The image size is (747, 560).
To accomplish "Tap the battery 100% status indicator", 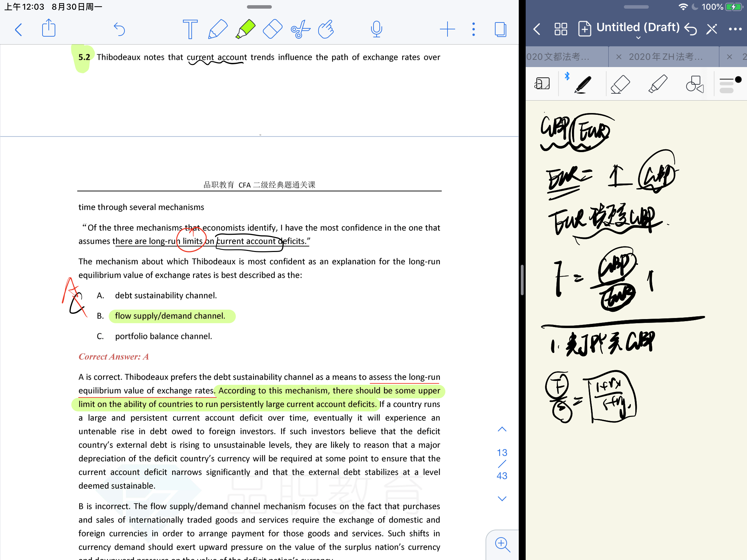I will coord(722,7).
